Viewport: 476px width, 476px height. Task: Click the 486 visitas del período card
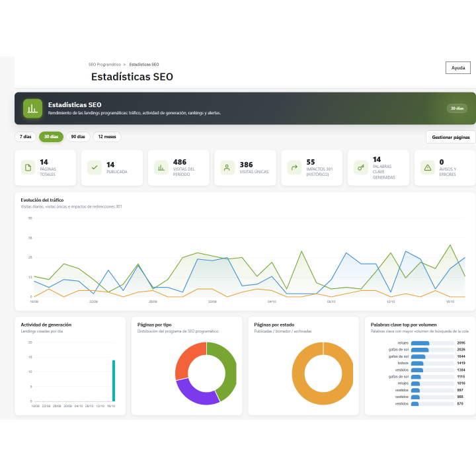tap(178, 167)
